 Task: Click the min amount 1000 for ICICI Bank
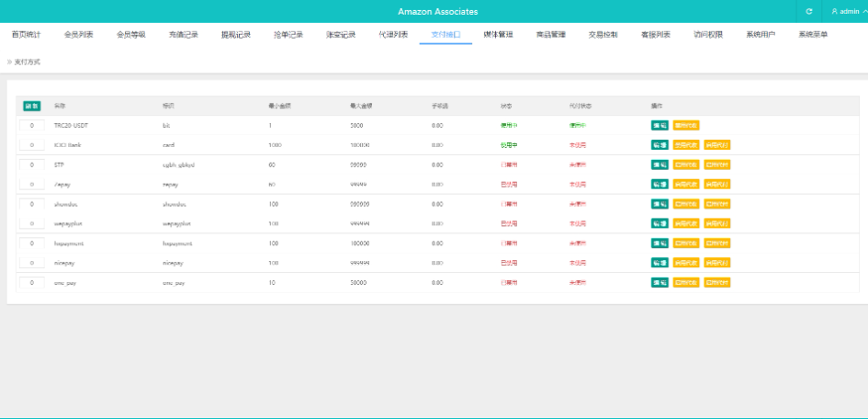point(276,145)
